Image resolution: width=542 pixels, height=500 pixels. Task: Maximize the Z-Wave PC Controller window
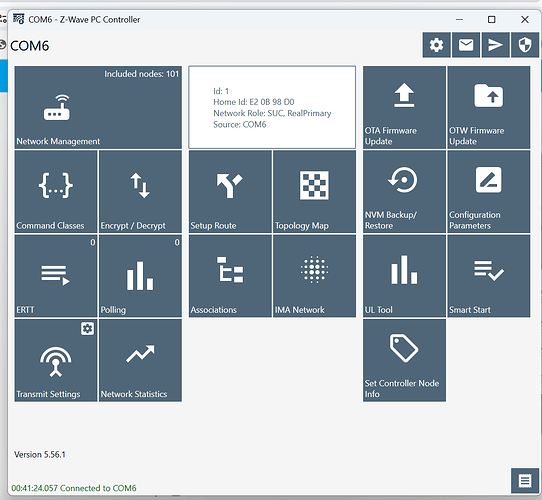[x=492, y=19]
